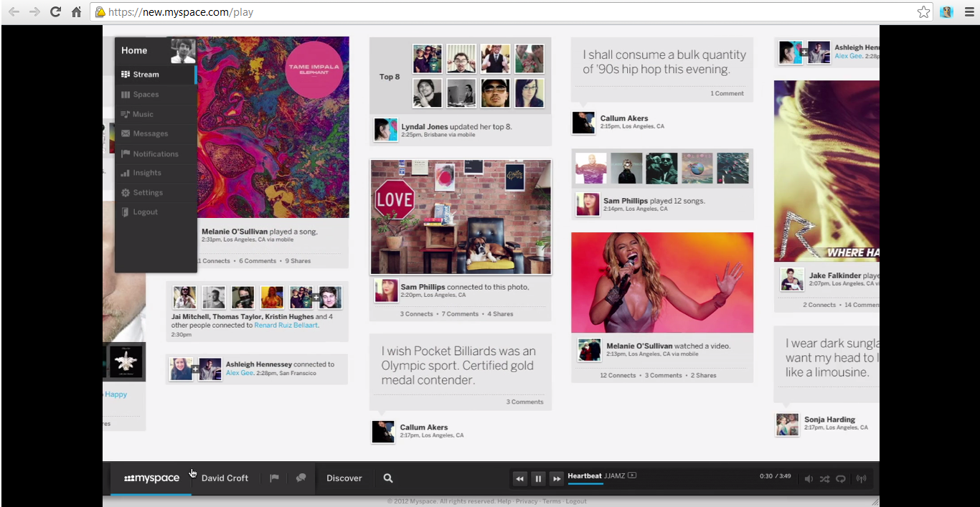Open the radio broadcast icon in player
This screenshot has height=507, width=980.
click(x=861, y=479)
